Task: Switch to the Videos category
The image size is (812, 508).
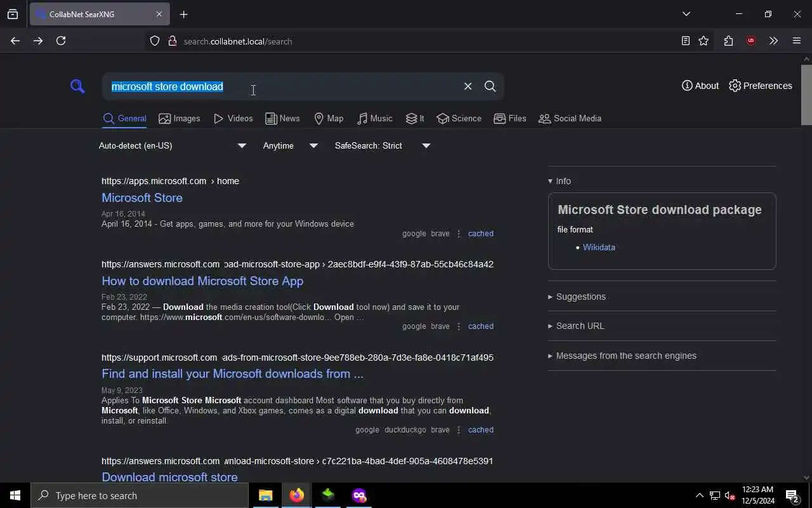Action: click(233, 119)
